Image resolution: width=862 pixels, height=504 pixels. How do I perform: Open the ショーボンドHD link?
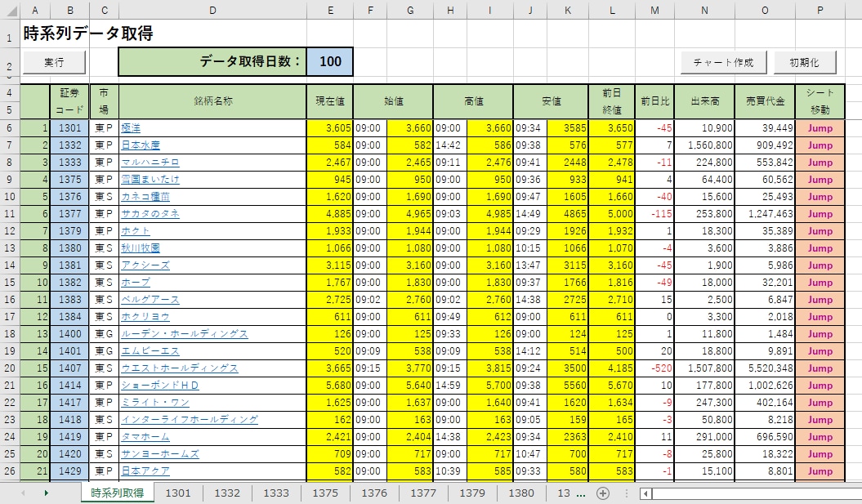point(160,386)
